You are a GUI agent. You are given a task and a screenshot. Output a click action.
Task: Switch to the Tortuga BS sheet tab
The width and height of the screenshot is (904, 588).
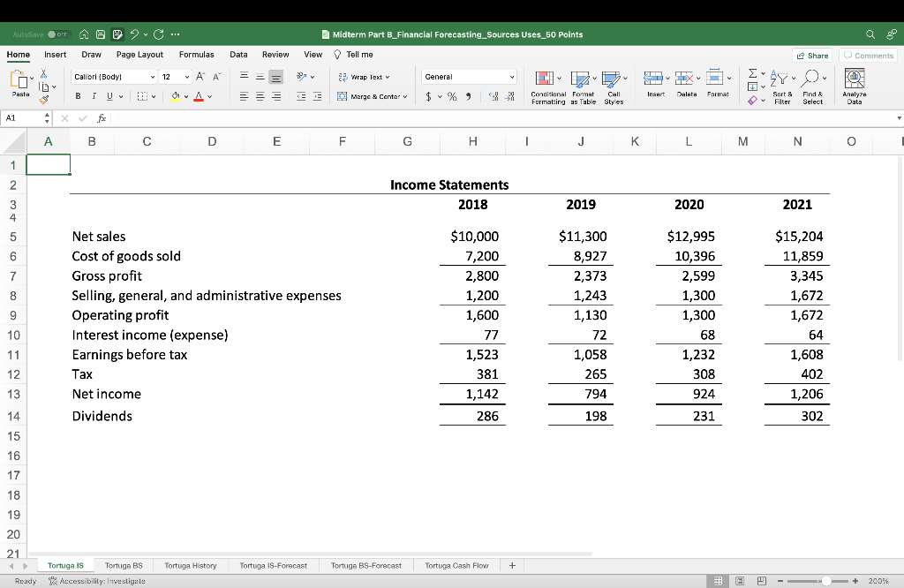124,566
